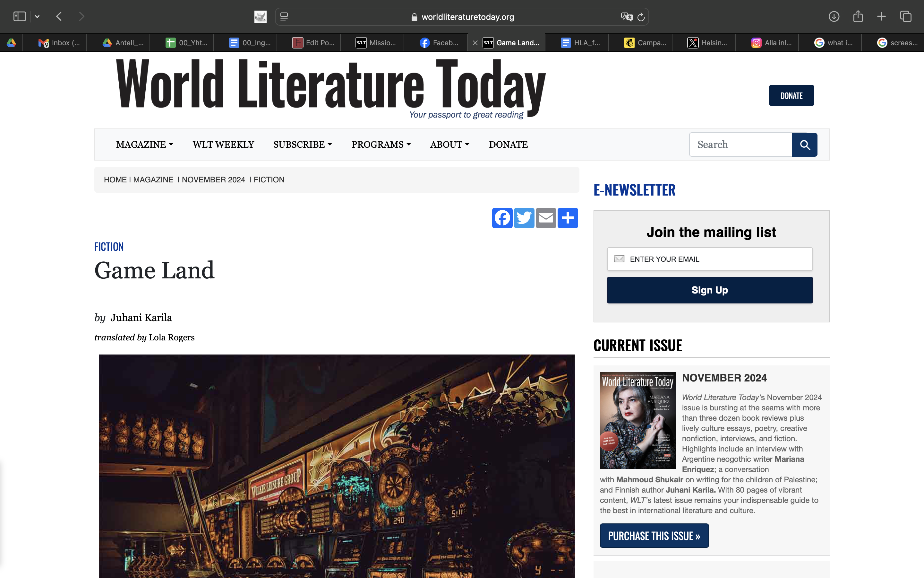Click the extension icon left of address bar

click(x=261, y=16)
